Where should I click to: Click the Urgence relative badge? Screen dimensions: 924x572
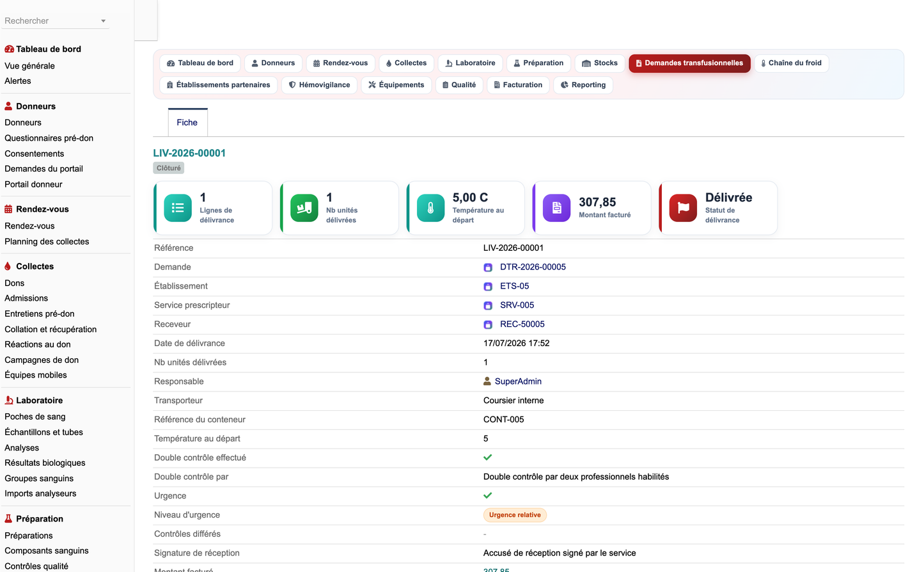click(x=515, y=515)
